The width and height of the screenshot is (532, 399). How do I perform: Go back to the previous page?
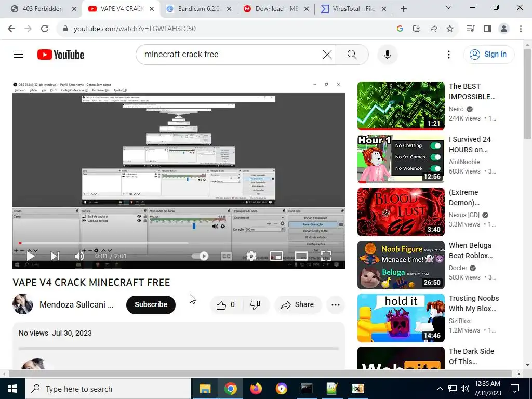click(11, 29)
